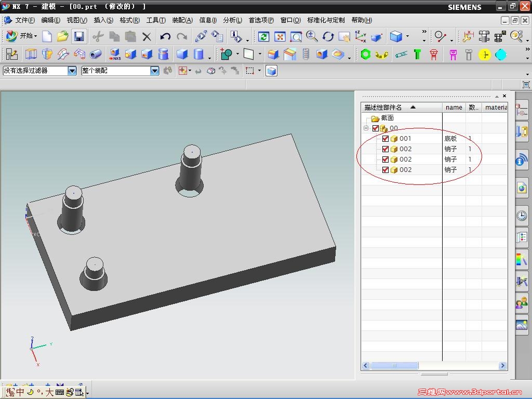This screenshot has width=532, height=399.
Task: Uncheck the 00 assembly checkbox
Action: pos(375,128)
